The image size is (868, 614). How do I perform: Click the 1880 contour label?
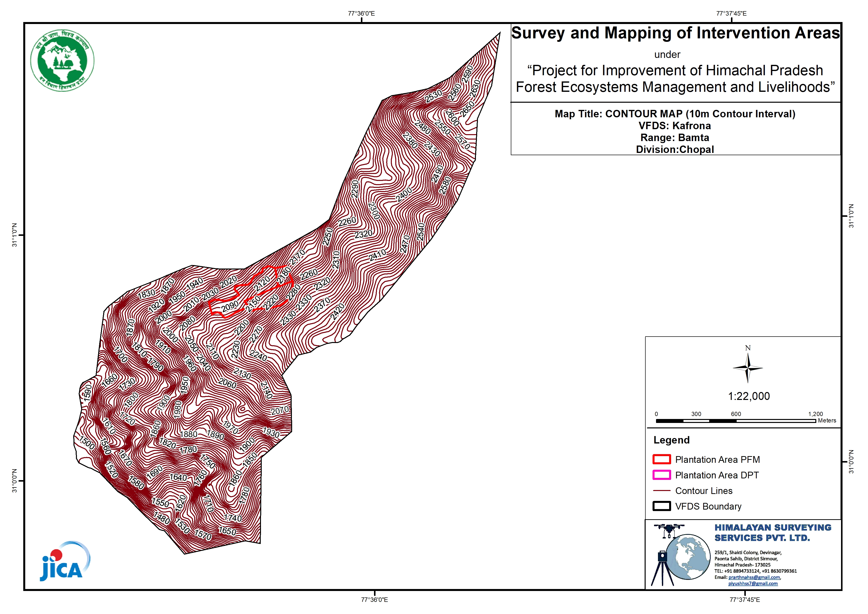[188, 434]
